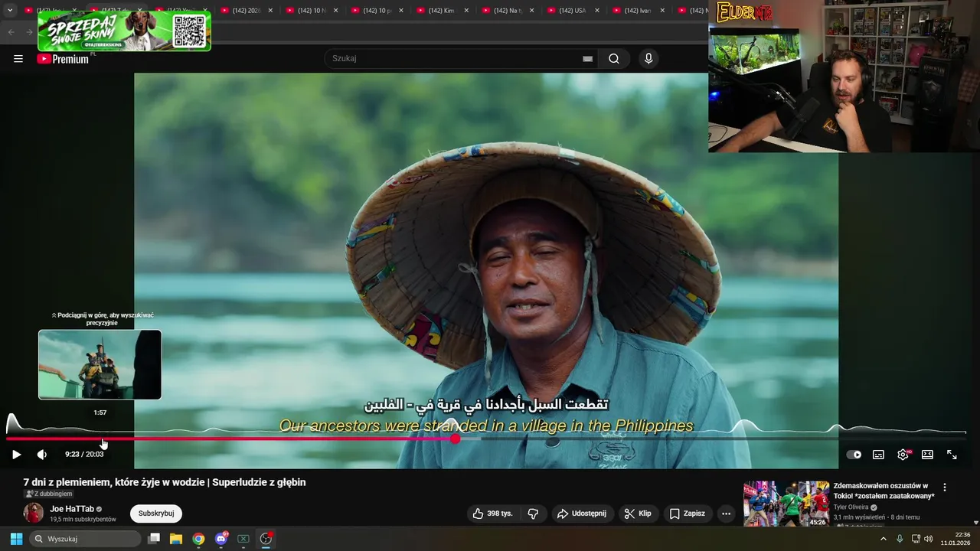Click the Subskrybuj button
Screen dimensions: 980x551
156,514
